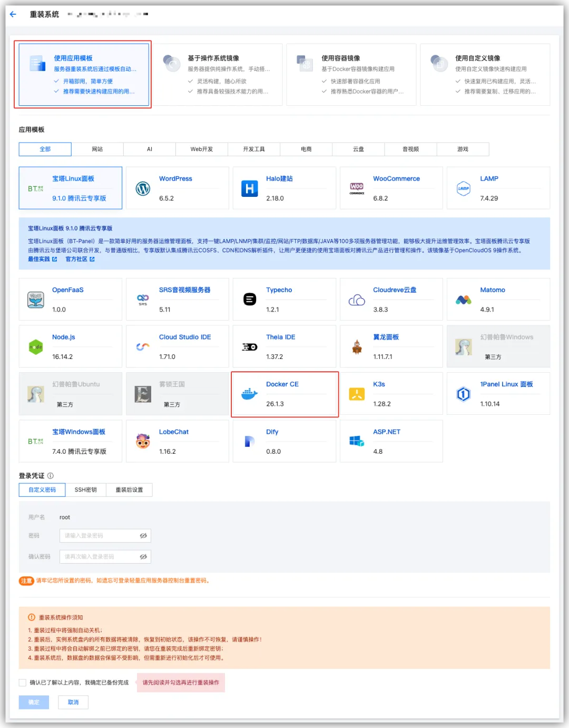Click the 幻兽帕鲁Windows thumbnail image
The height and width of the screenshot is (728, 569).
pos(464,347)
